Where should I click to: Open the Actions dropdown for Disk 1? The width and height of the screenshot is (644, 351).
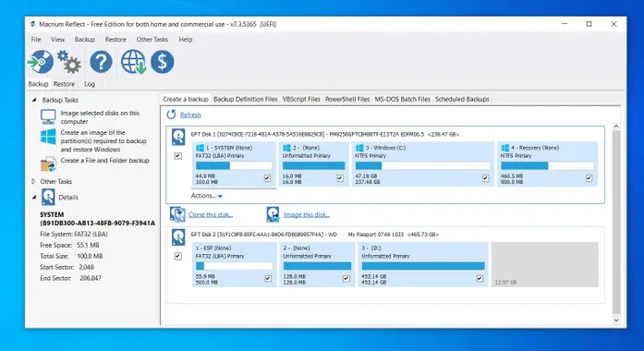207,196
